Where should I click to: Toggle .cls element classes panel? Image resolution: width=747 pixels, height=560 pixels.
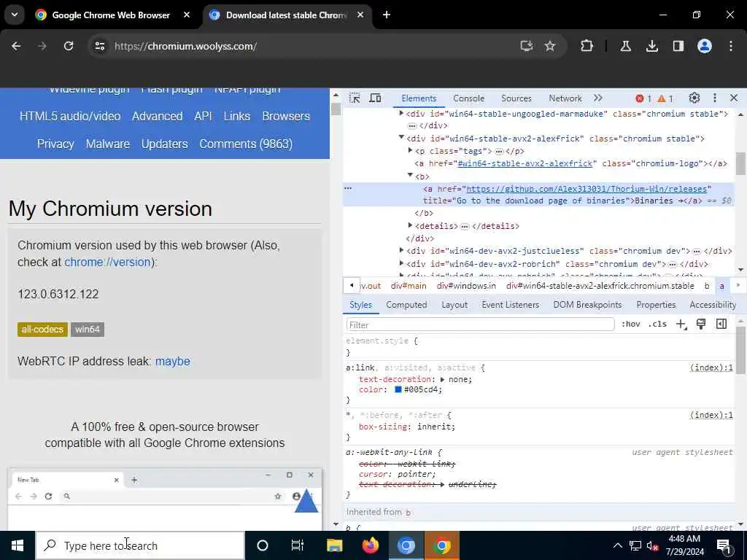657,324
